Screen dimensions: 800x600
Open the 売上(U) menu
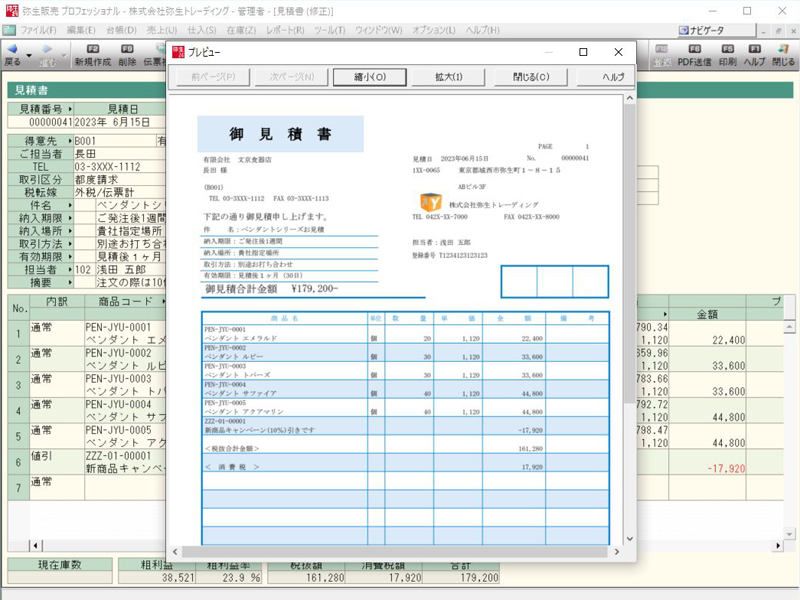(162, 31)
